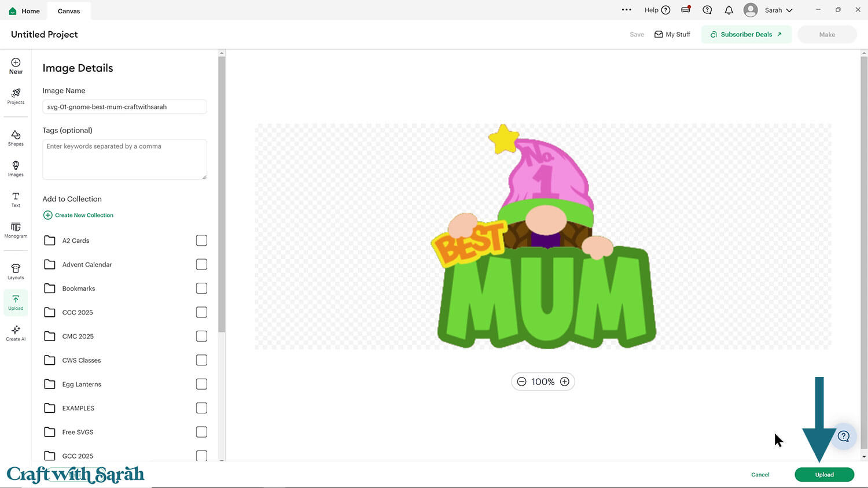Select the Egg Lanterns collection checkbox

[x=201, y=384]
